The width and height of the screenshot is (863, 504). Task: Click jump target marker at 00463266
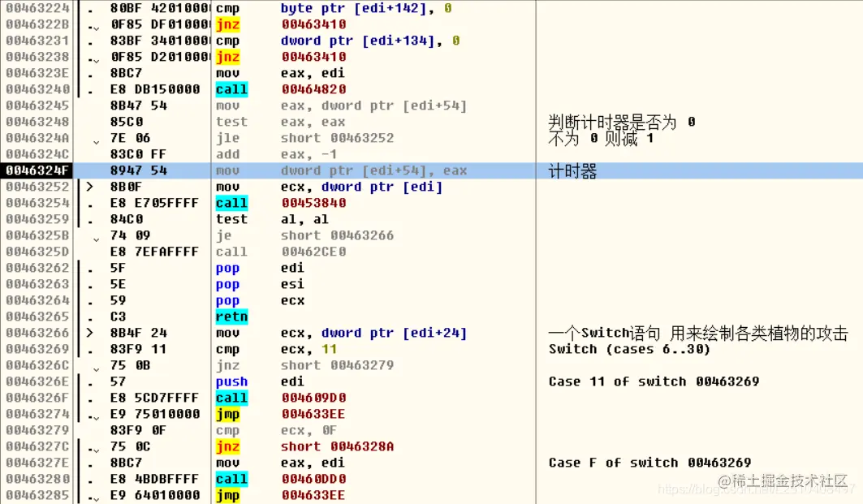90,333
